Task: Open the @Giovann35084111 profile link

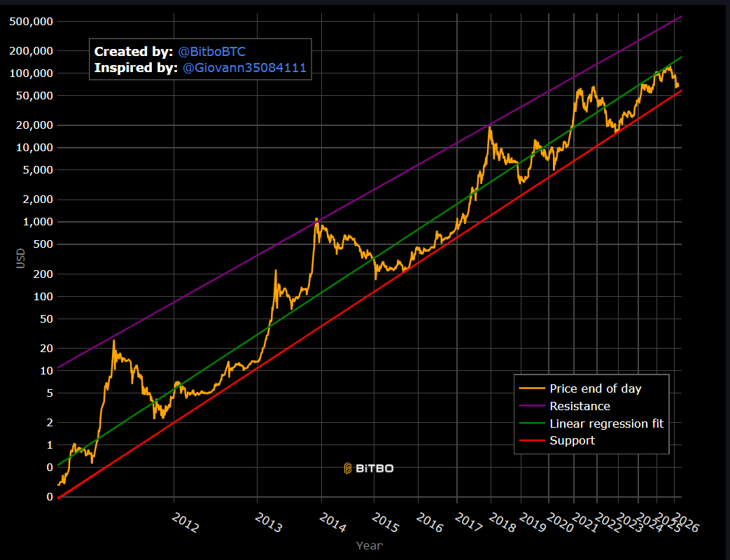Action: (x=244, y=68)
